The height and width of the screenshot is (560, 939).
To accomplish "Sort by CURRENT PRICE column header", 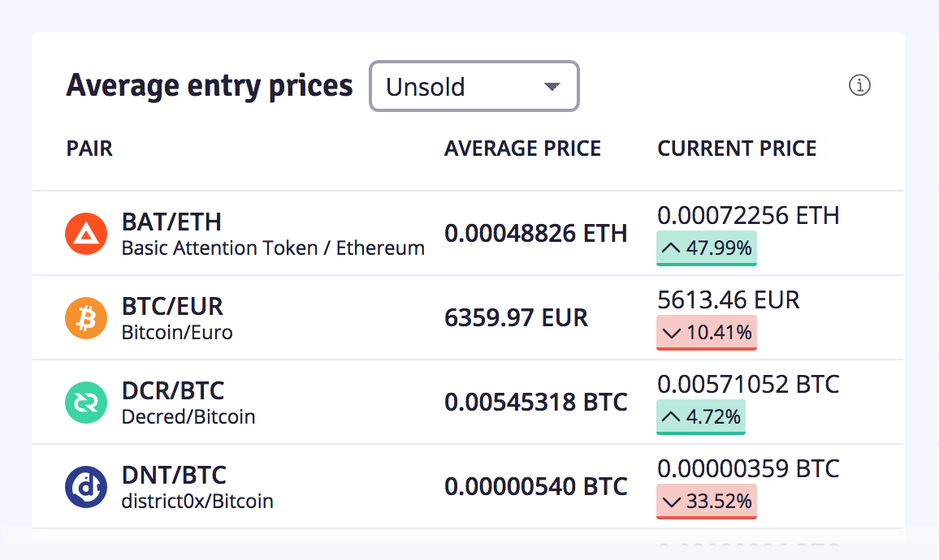I will (x=737, y=149).
